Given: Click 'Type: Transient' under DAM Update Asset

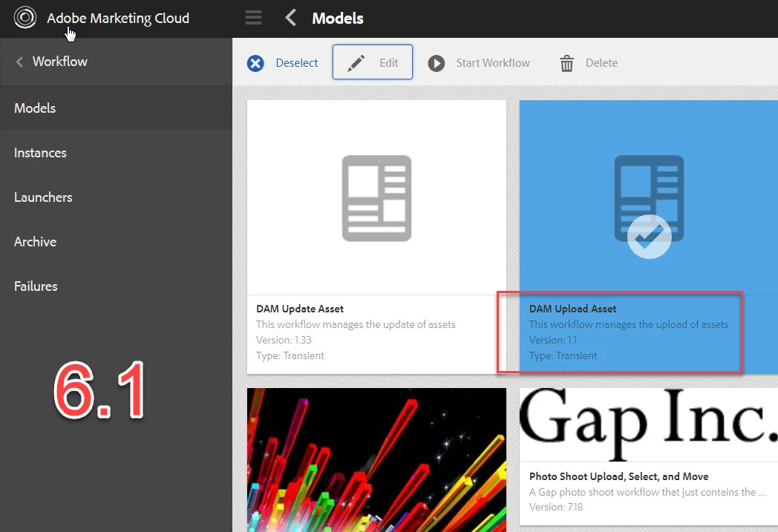Looking at the screenshot, I should click(290, 355).
